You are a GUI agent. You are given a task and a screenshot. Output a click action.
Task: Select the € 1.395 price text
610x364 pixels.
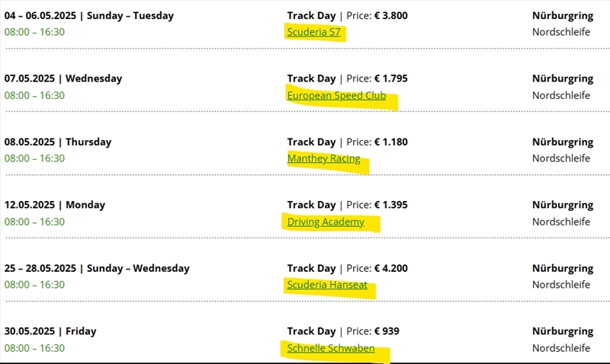tap(391, 205)
